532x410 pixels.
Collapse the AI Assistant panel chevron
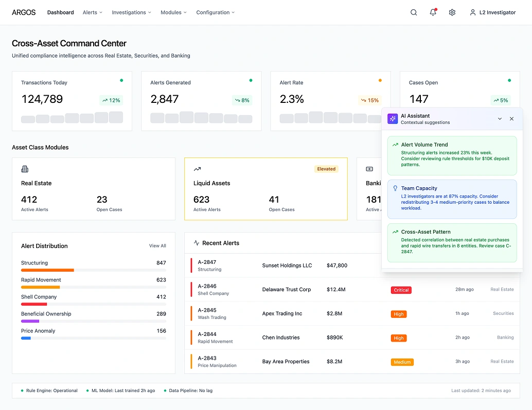pos(499,119)
